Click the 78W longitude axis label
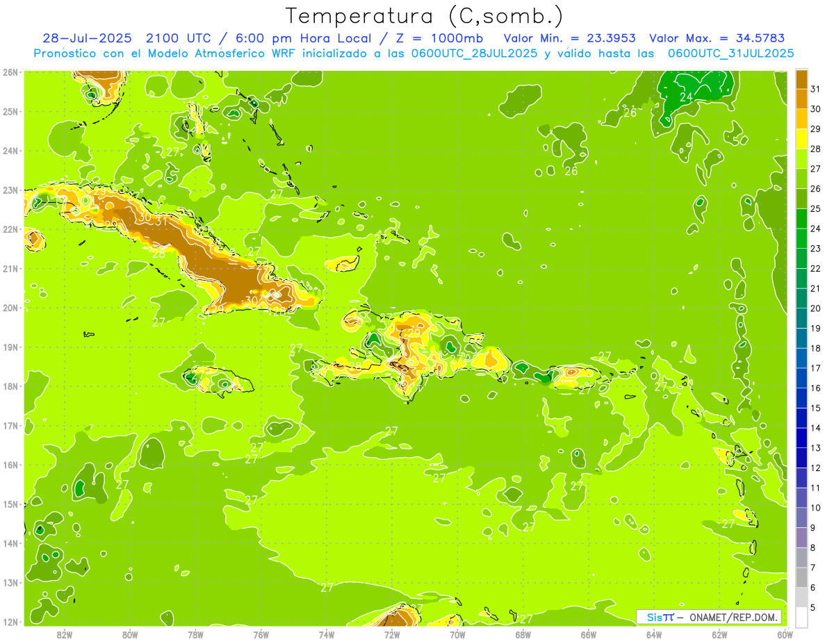This screenshot has height=644, width=834. [x=195, y=634]
